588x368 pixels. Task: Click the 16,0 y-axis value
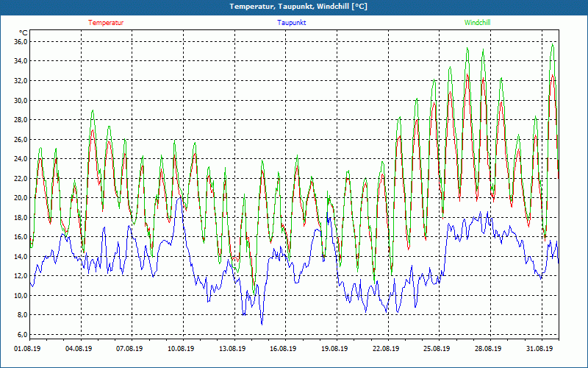coord(21,237)
